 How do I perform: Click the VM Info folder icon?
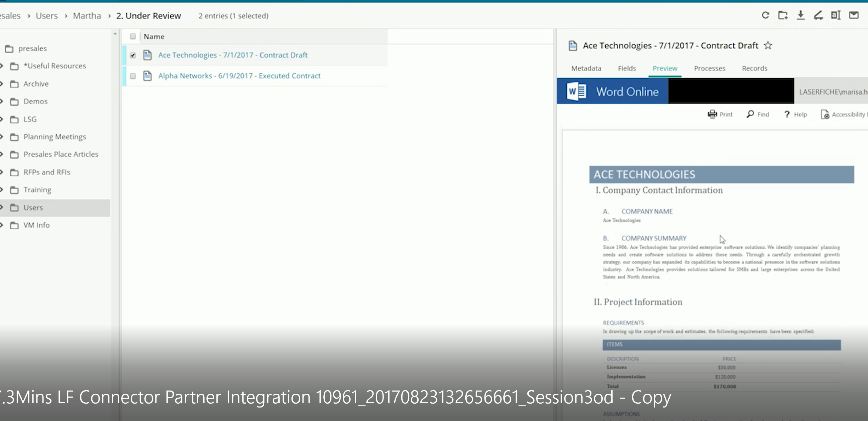14,225
